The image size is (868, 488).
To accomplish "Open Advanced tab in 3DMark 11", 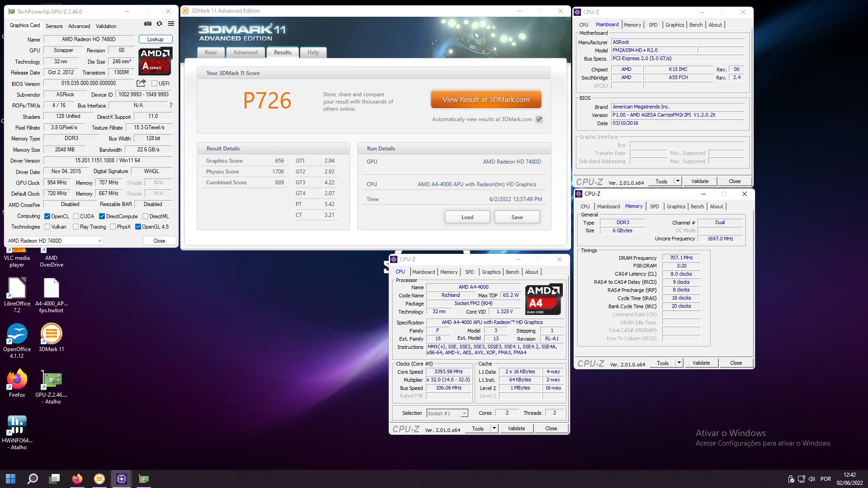I will point(245,52).
